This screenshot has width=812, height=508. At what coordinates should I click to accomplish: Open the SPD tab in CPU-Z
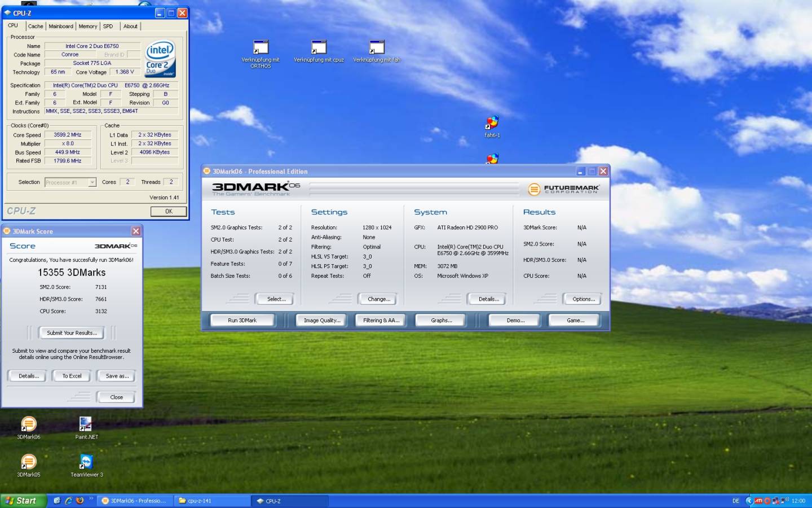108,26
